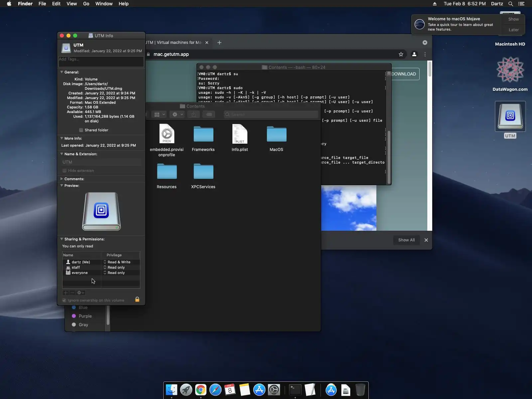
Task: Add a user with the plus button
Action: 66,293
